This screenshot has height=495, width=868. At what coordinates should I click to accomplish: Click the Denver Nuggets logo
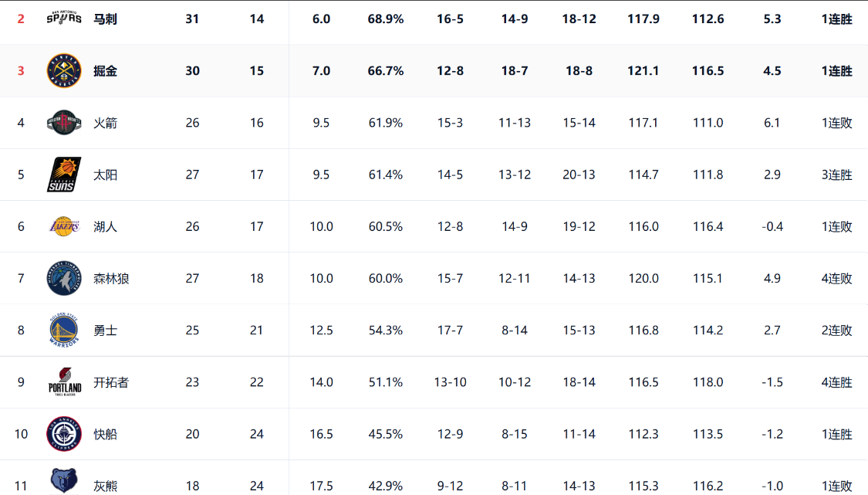(x=64, y=71)
